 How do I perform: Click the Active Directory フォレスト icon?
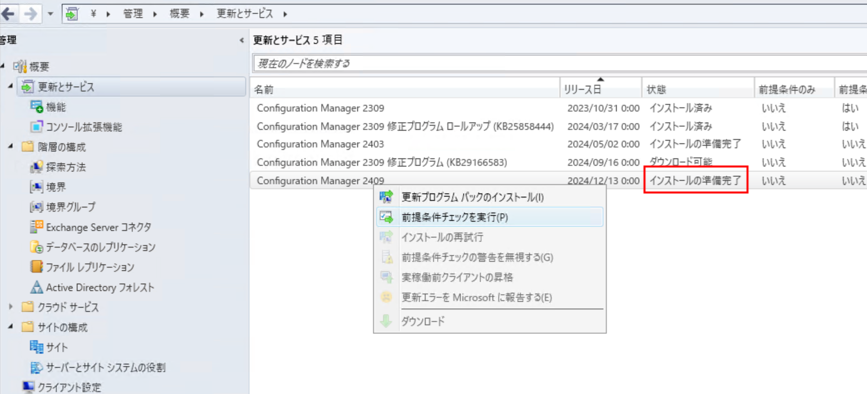pos(36,287)
